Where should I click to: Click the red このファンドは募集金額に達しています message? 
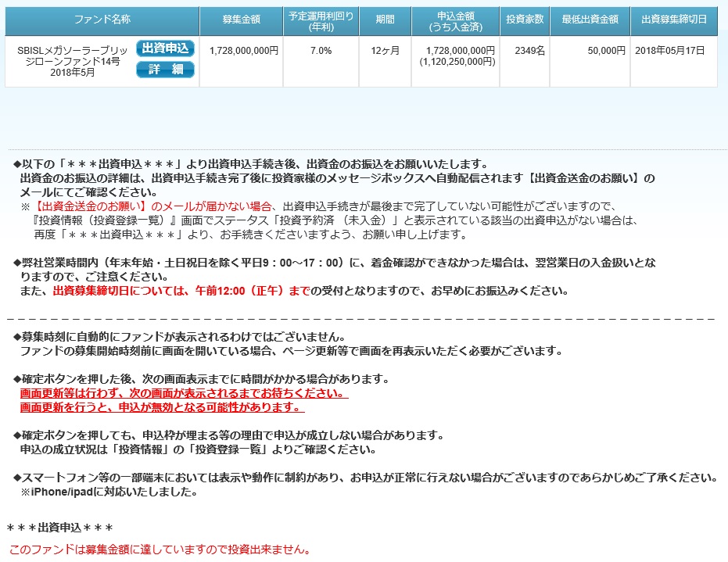[x=160, y=549]
